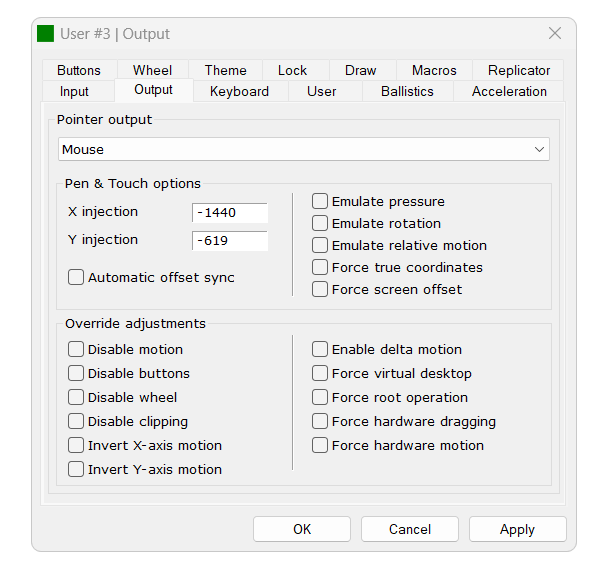This screenshot has height=562, width=604.
Task: Go to the Keyboard tab
Action: point(239,92)
